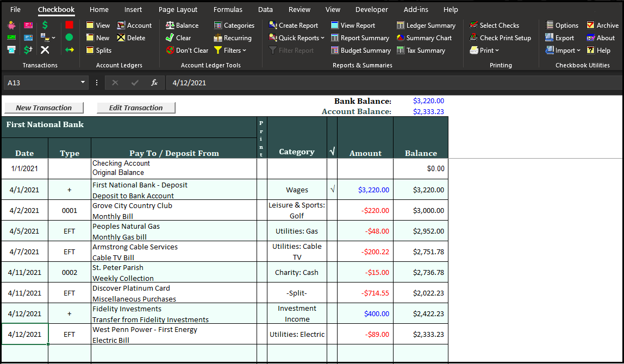
Task: Open the Page Layout tab
Action: point(178,9)
